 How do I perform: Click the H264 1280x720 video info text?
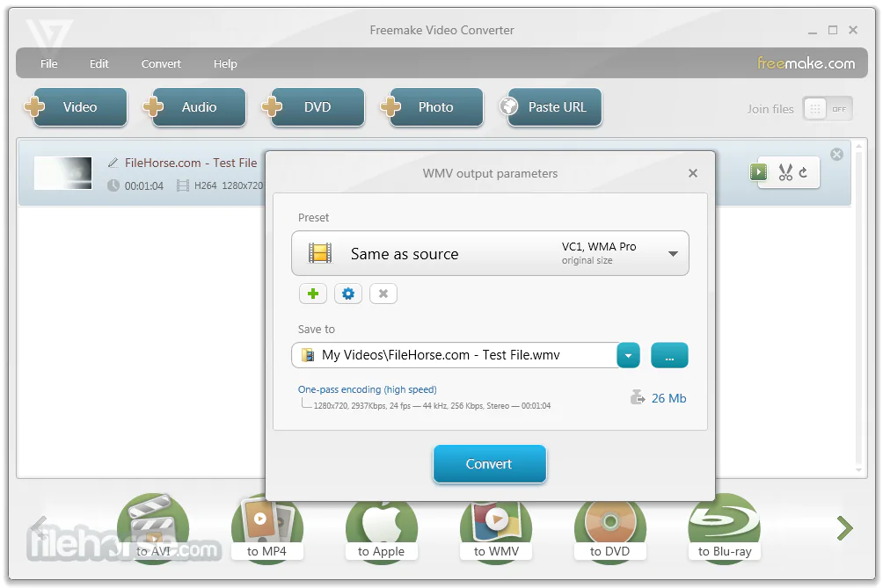pyautogui.click(x=228, y=185)
